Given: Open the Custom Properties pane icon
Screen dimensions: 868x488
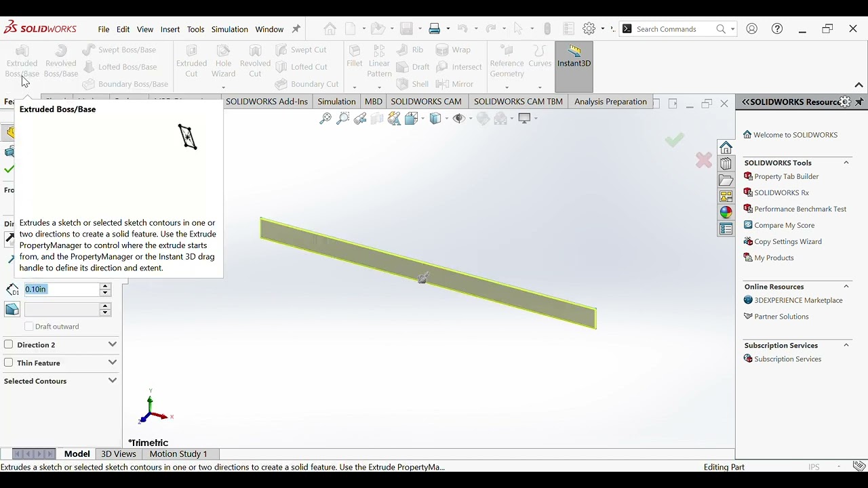Looking at the screenshot, I should (x=726, y=229).
